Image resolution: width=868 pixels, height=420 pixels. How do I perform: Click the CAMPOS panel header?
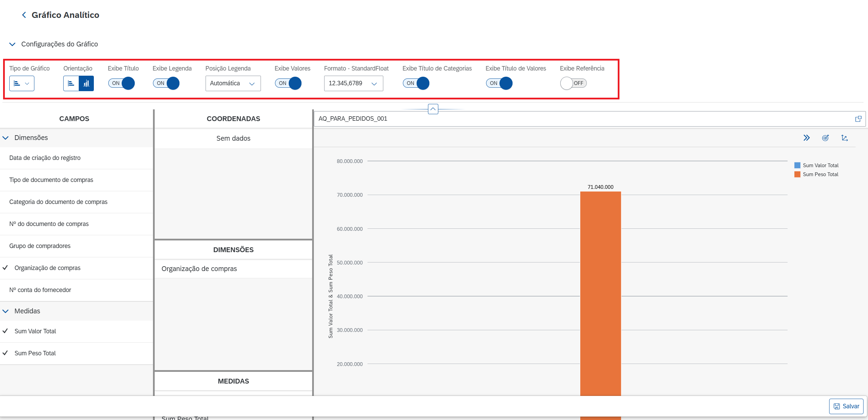(x=74, y=119)
